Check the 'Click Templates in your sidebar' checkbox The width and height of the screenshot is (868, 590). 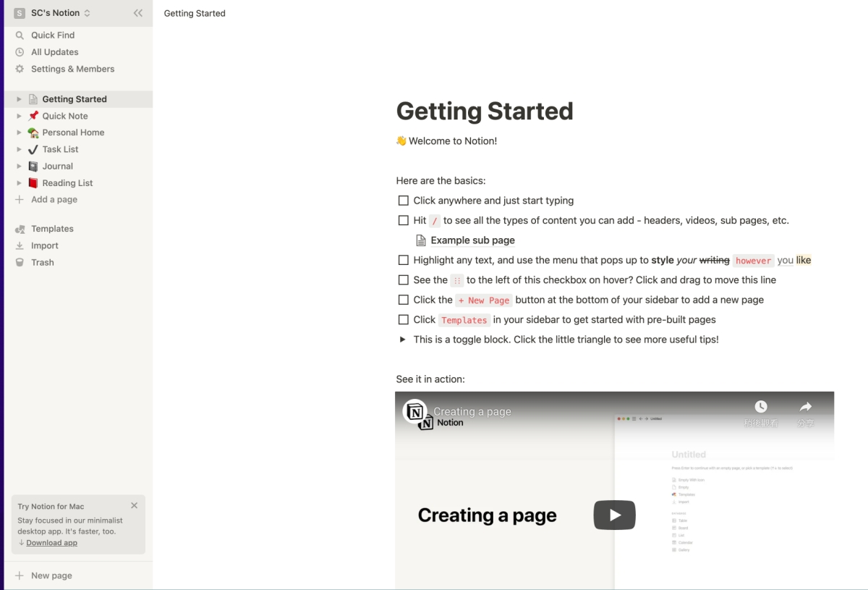coord(404,319)
